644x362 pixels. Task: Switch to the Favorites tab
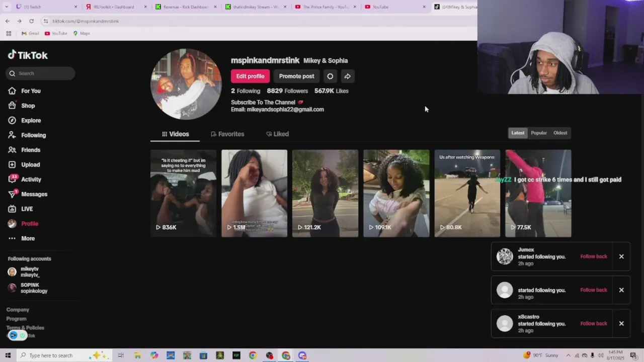(x=227, y=134)
